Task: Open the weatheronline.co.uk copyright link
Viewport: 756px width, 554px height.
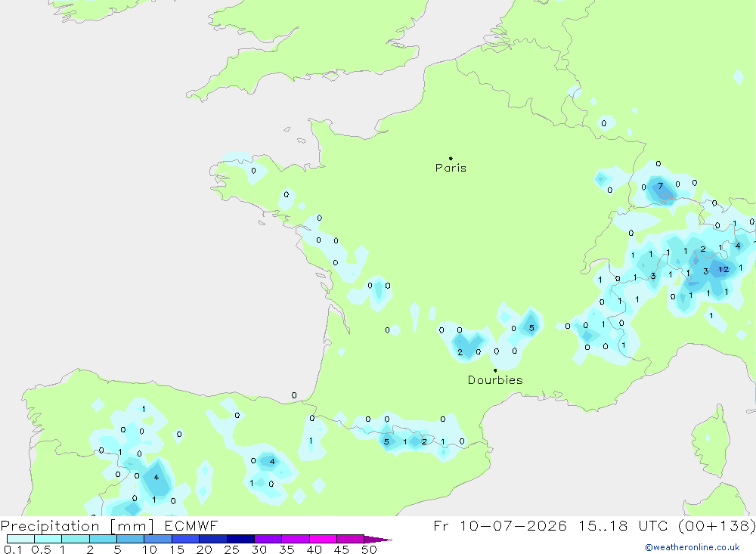Action: [x=692, y=547]
